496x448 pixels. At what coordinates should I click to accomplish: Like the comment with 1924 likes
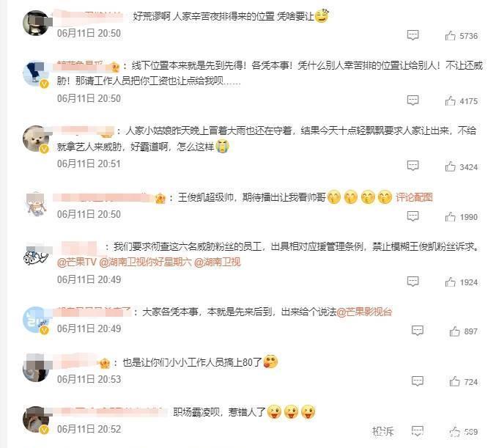coord(451,282)
